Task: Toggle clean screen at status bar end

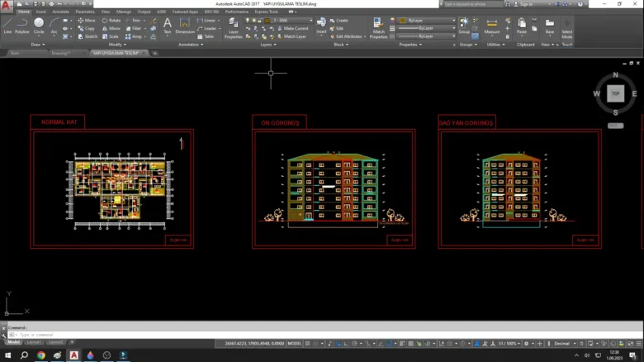Action: tap(631, 344)
